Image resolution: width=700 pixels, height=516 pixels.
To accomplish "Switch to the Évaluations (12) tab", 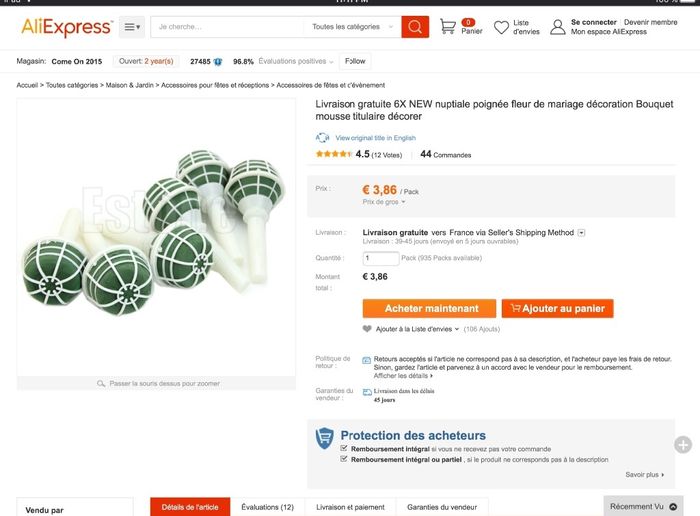I will pyautogui.click(x=267, y=507).
